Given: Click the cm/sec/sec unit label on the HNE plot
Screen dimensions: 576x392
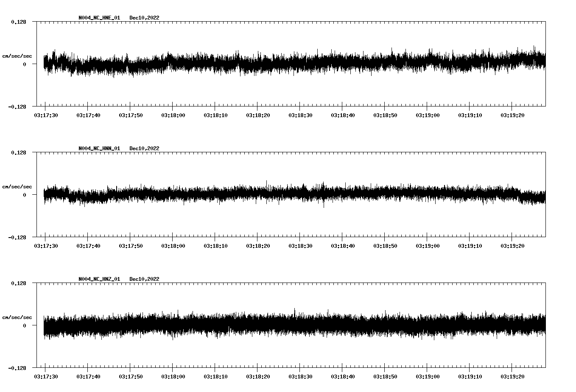Looking at the screenshot, I should click(17, 56).
